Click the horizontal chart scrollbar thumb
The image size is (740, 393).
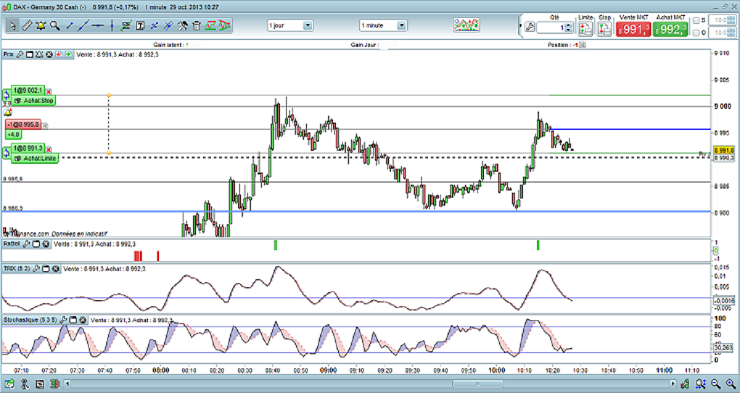tap(477, 384)
